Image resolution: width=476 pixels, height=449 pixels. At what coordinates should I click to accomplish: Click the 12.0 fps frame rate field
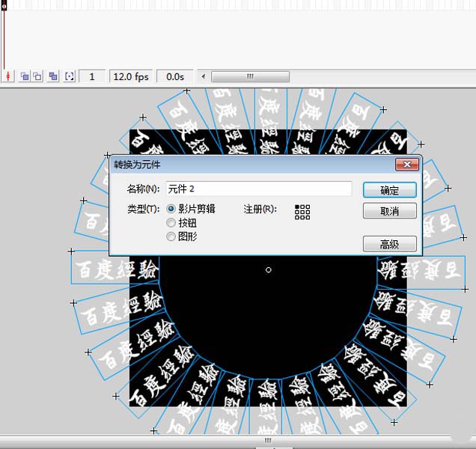[131, 76]
